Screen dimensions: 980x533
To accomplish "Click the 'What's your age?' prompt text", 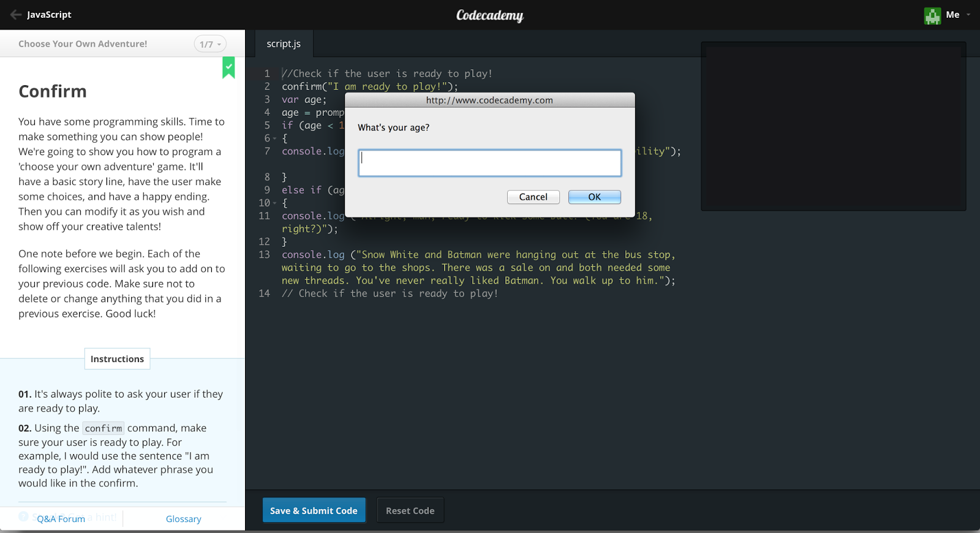I will click(394, 127).
